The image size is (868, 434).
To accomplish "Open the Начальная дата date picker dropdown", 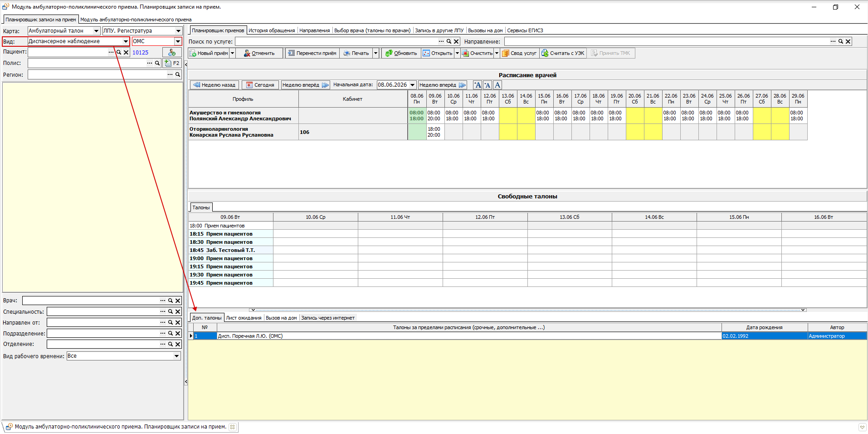I will [412, 85].
